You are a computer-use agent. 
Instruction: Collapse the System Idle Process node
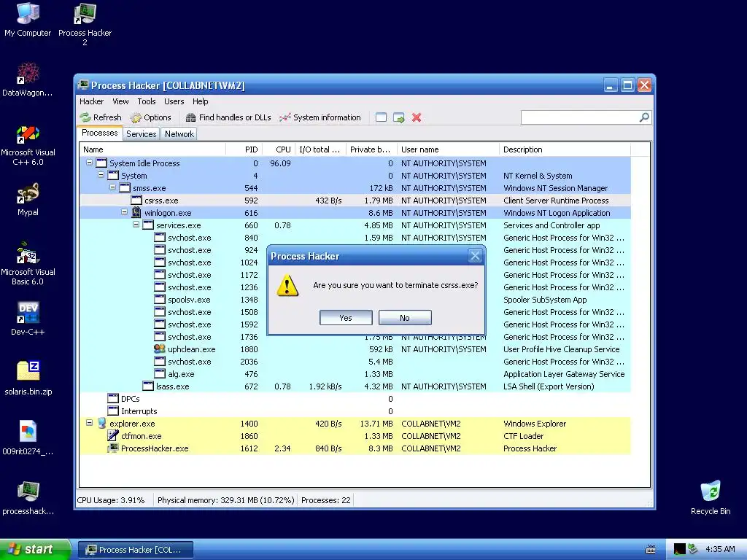[x=89, y=163]
